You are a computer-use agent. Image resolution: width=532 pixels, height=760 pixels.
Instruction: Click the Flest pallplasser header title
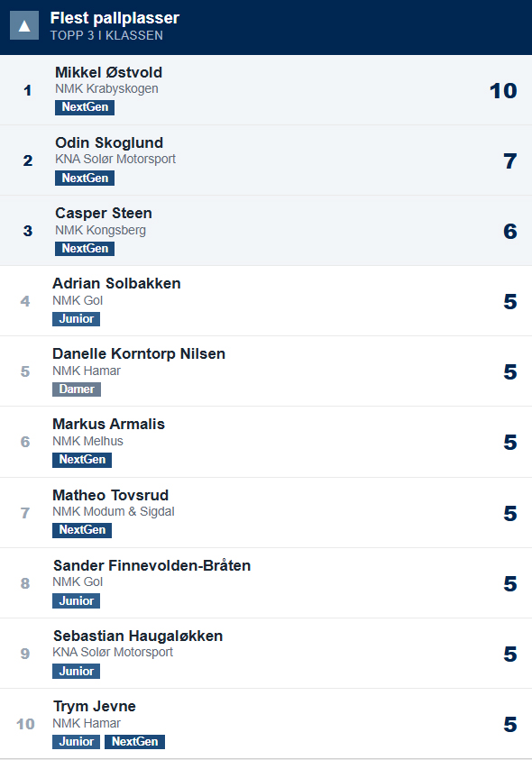115,18
